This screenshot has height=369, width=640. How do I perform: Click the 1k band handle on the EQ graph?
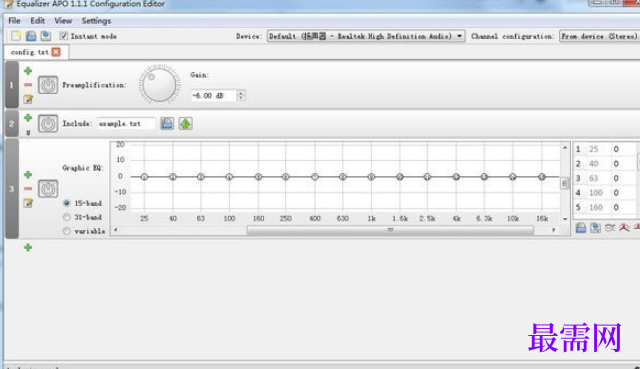coord(371,177)
